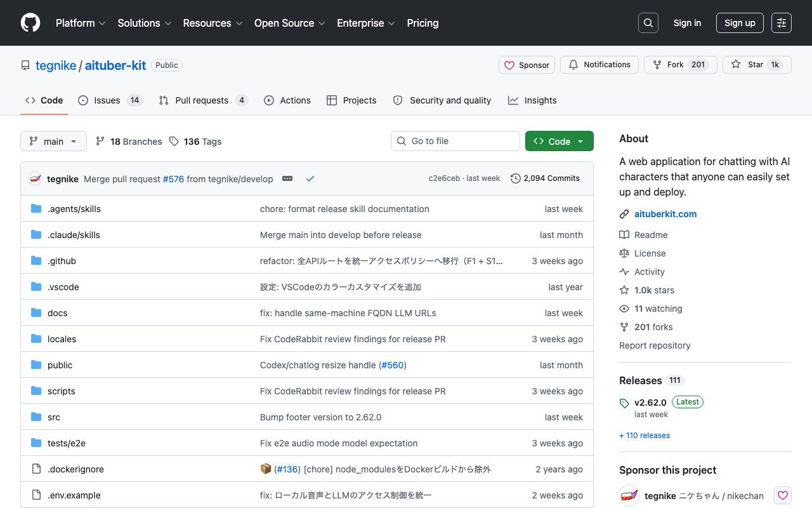Open the 2,094 Commits history link
Image resolution: width=812 pixels, height=508 pixels.
(x=546, y=178)
